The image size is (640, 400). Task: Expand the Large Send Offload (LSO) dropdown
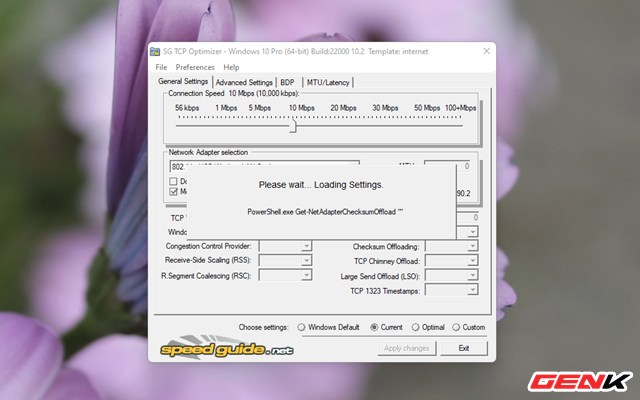click(472, 276)
